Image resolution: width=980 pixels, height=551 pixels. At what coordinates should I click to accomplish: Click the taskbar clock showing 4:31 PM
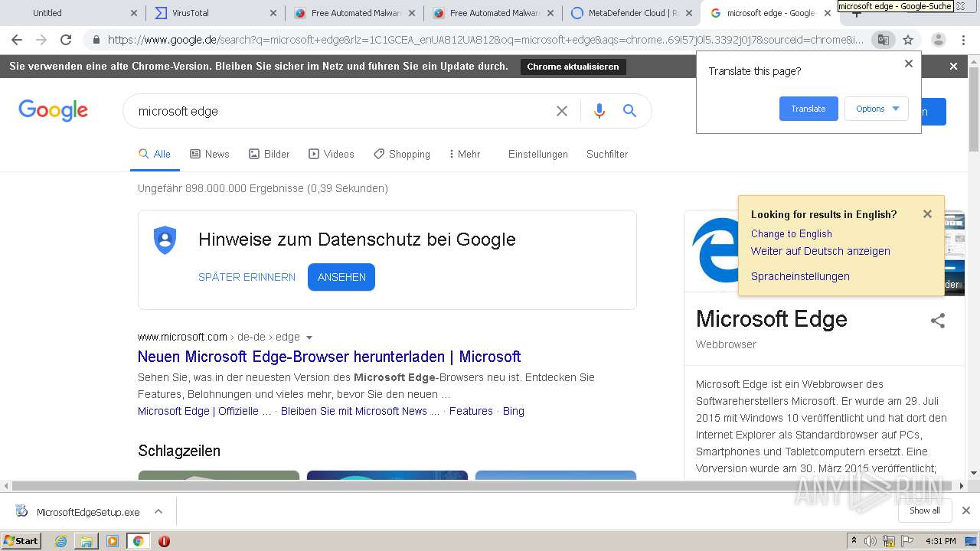[x=941, y=541]
